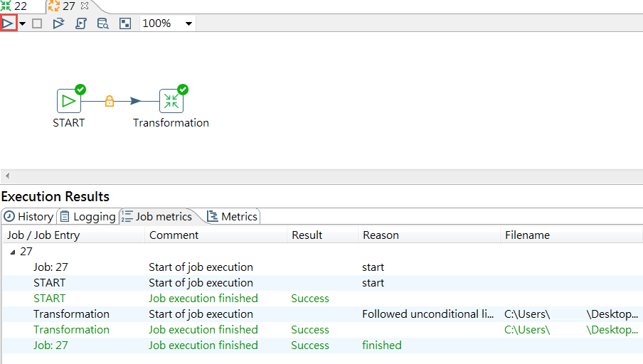The height and width of the screenshot is (364, 643).
Task: Run the job with the play button
Action: tap(8, 23)
